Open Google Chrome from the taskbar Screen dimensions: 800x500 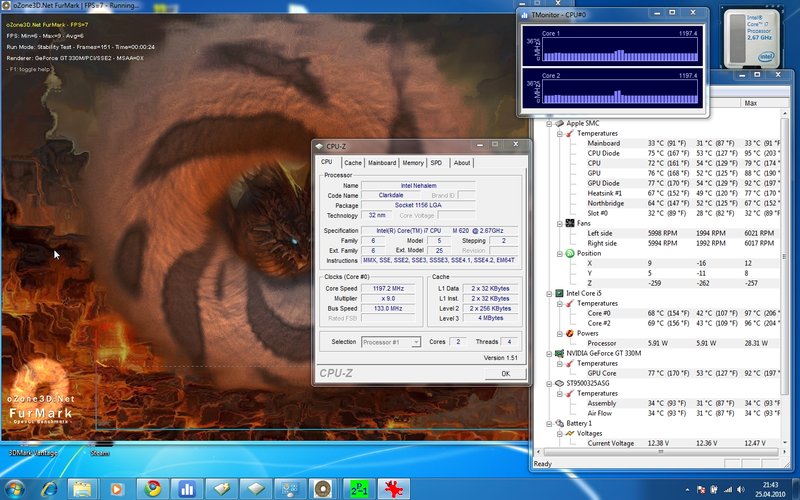[x=151, y=489]
